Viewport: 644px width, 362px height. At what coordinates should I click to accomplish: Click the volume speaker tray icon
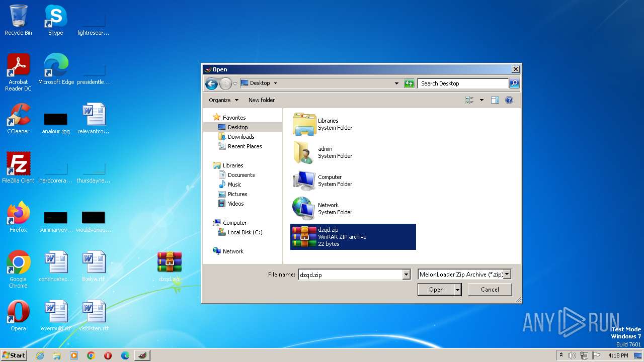(x=572, y=355)
